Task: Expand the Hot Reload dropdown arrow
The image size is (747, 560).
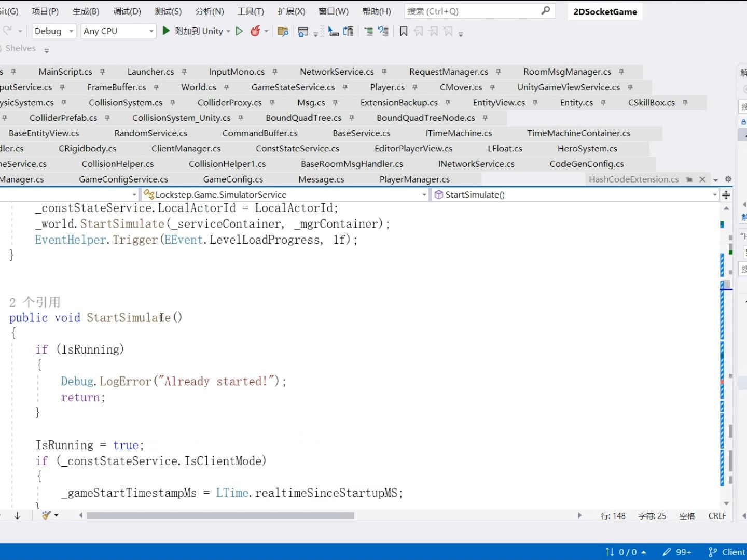Action: pyautogui.click(x=267, y=32)
